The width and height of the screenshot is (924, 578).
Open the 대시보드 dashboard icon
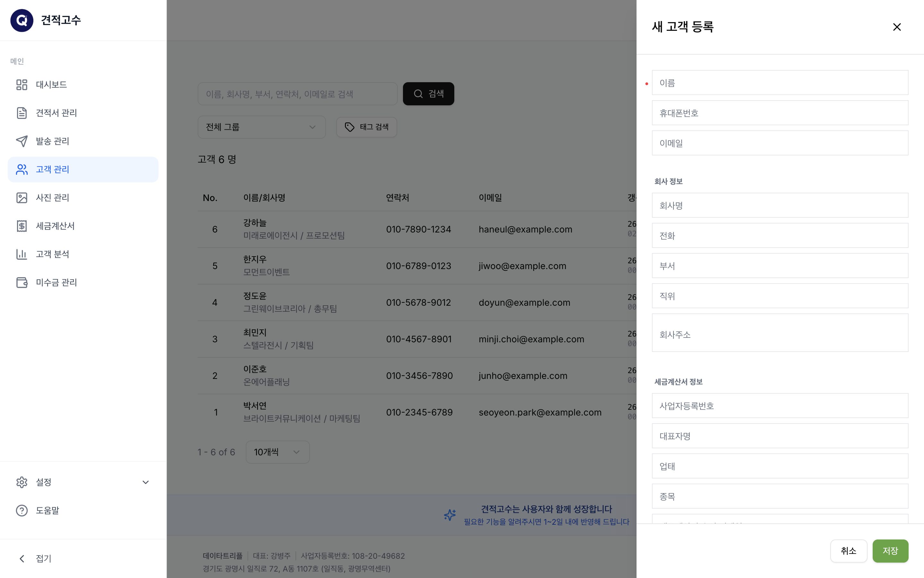coord(22,84)
